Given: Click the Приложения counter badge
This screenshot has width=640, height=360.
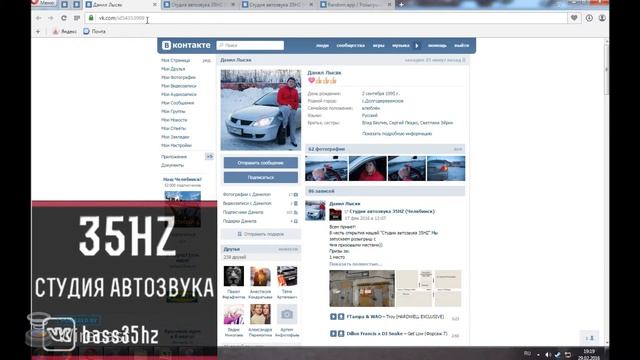Looking at the screenshot, I should coord(209,157).
